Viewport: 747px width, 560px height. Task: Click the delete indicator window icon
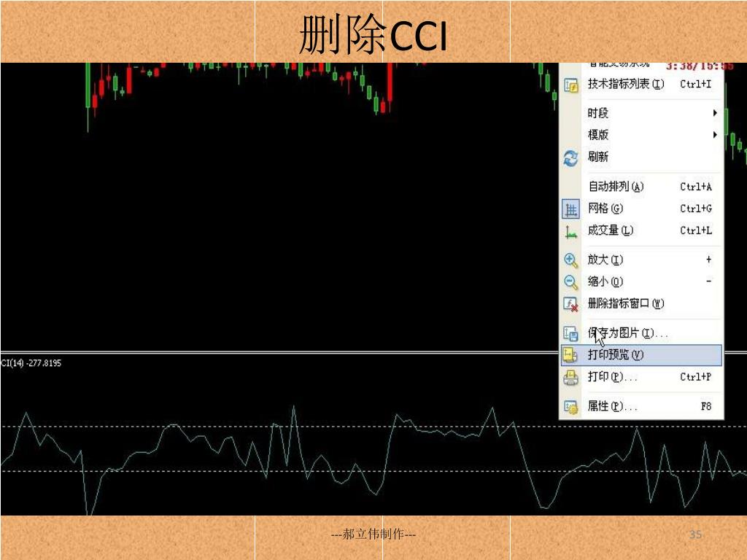click(570, 304)
